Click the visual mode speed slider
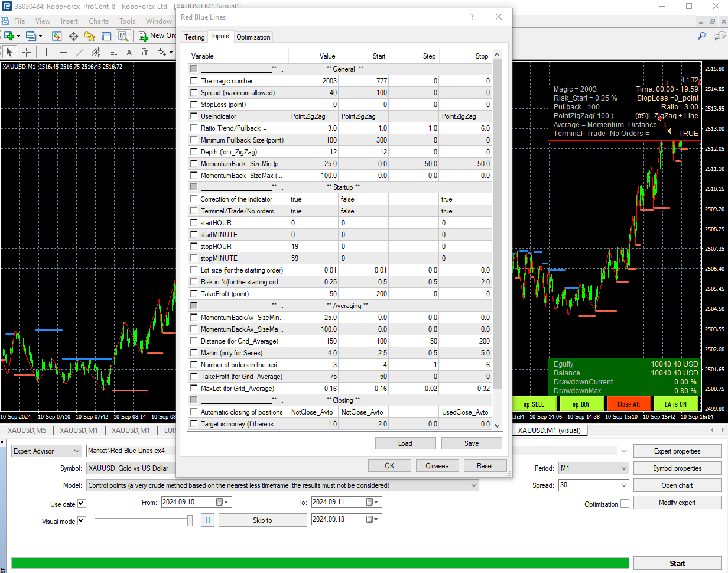This screenshot has height=573, width=728. point(143,520)
